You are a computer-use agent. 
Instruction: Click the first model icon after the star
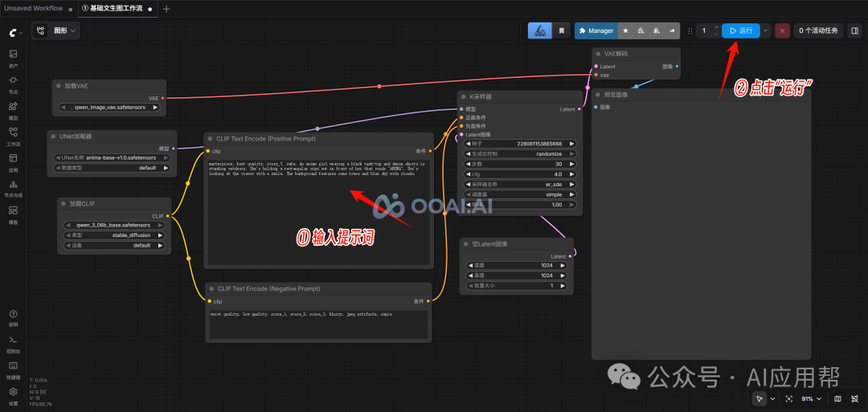pos(641,31)
